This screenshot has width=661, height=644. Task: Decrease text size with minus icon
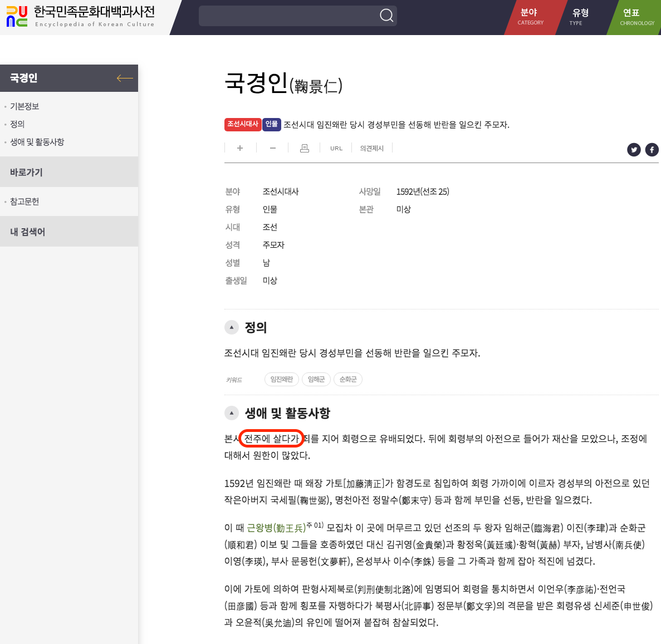(273, 148)
